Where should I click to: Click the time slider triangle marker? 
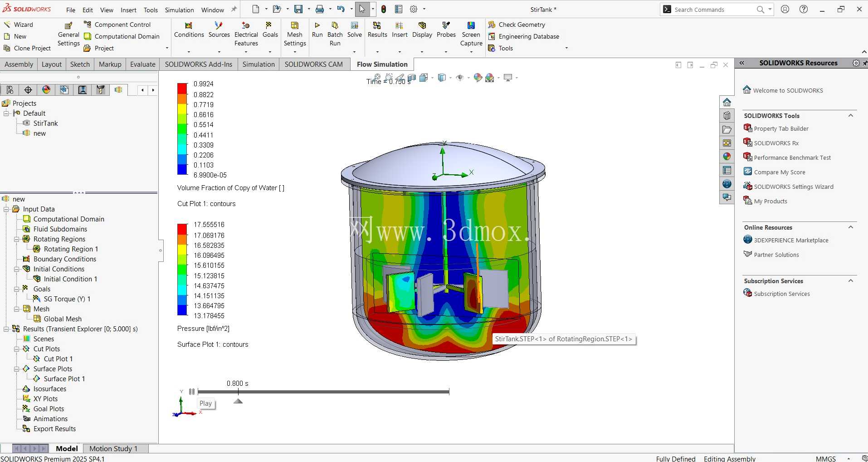coord(238,401)
